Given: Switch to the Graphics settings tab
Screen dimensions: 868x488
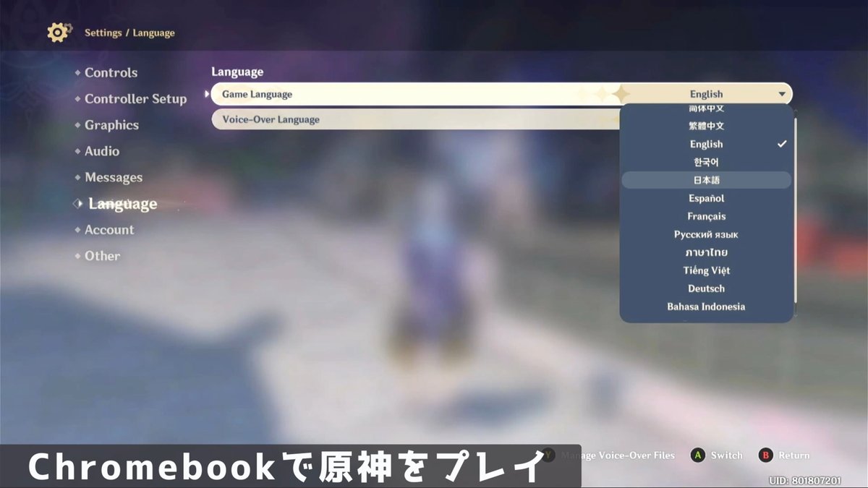Looking at the screenshot, I should (x=111, y=125).
